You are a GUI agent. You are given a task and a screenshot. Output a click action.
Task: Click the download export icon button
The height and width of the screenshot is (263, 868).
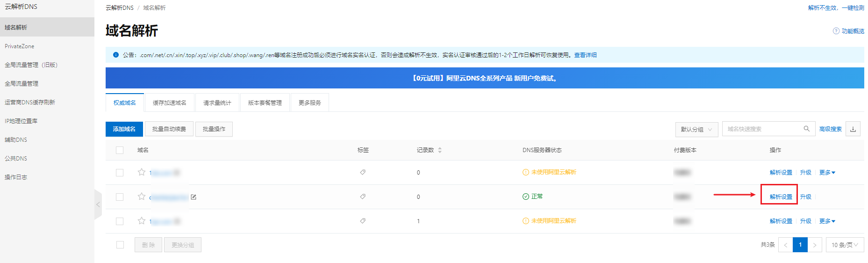coord(853,129)
